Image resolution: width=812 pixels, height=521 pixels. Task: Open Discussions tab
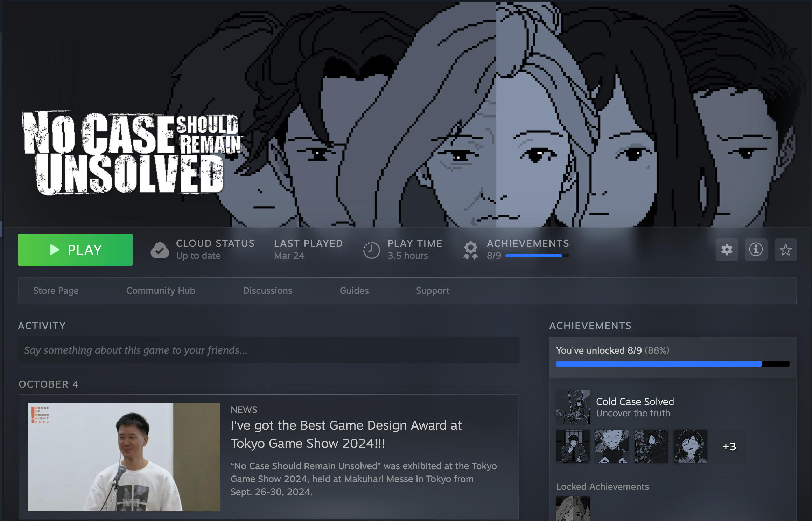pos(268,291)
